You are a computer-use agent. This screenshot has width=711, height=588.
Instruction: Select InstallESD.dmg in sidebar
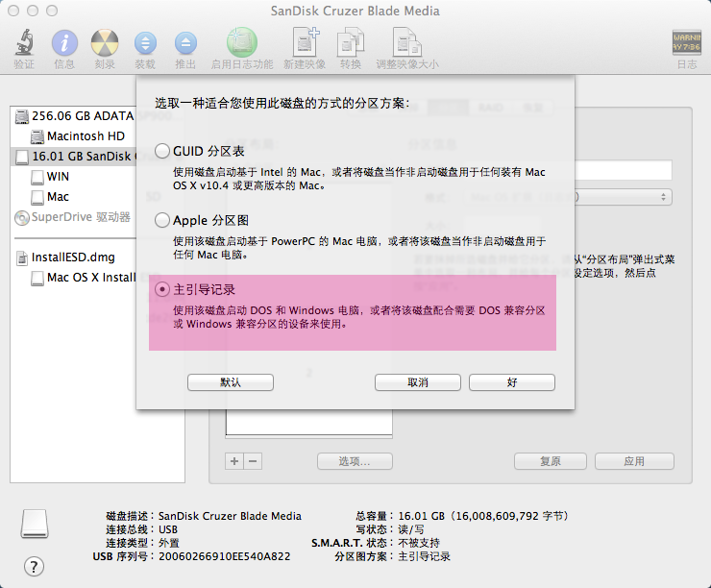tap(75, 257)
